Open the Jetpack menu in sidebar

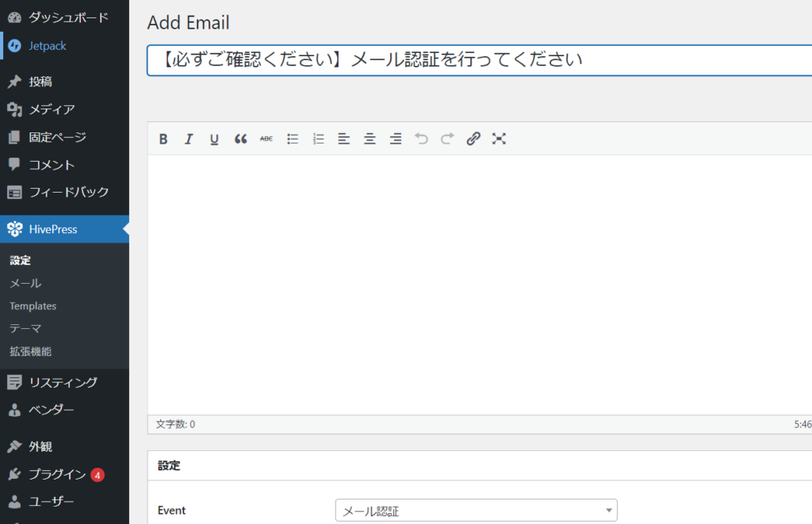[48, 46]
